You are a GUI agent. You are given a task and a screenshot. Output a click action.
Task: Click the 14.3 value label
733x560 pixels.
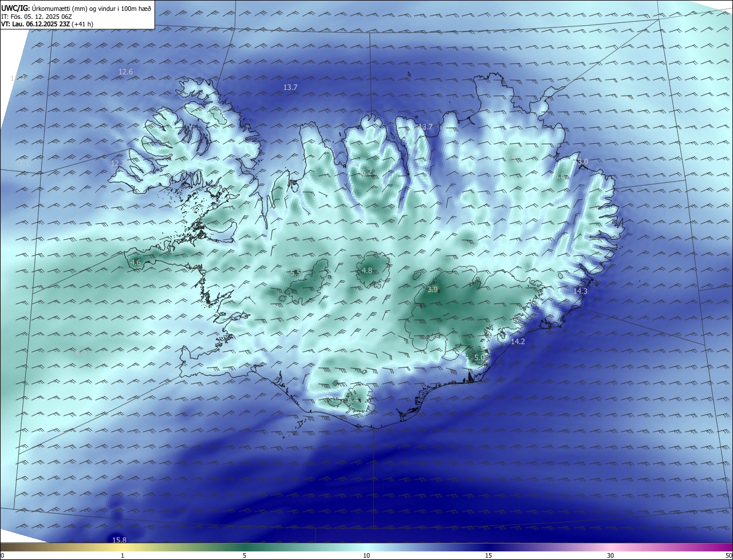(x=580, y=291)
